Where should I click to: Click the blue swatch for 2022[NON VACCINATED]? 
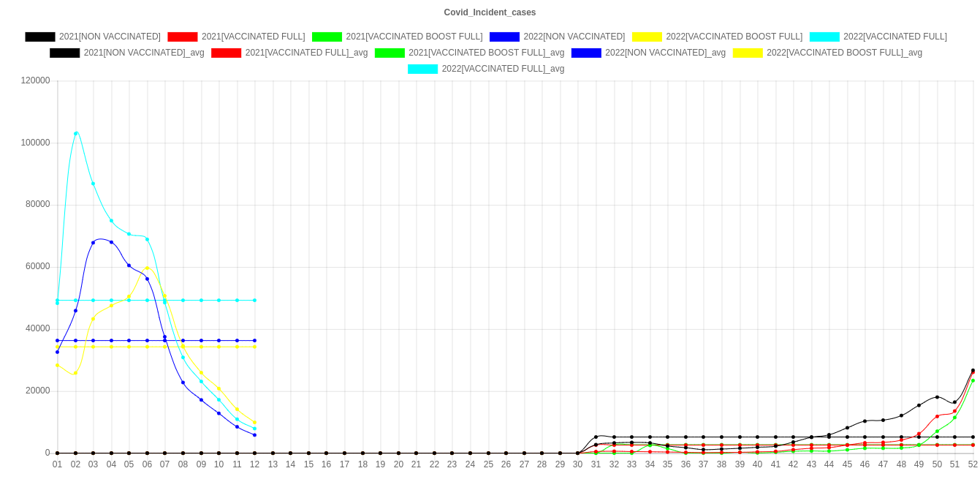504,37
